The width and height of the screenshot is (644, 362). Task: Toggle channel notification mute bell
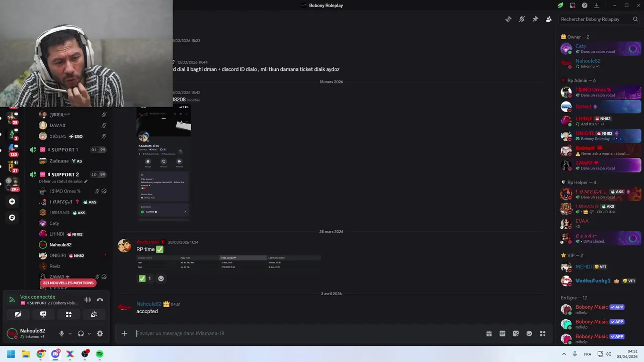point(522,19)
